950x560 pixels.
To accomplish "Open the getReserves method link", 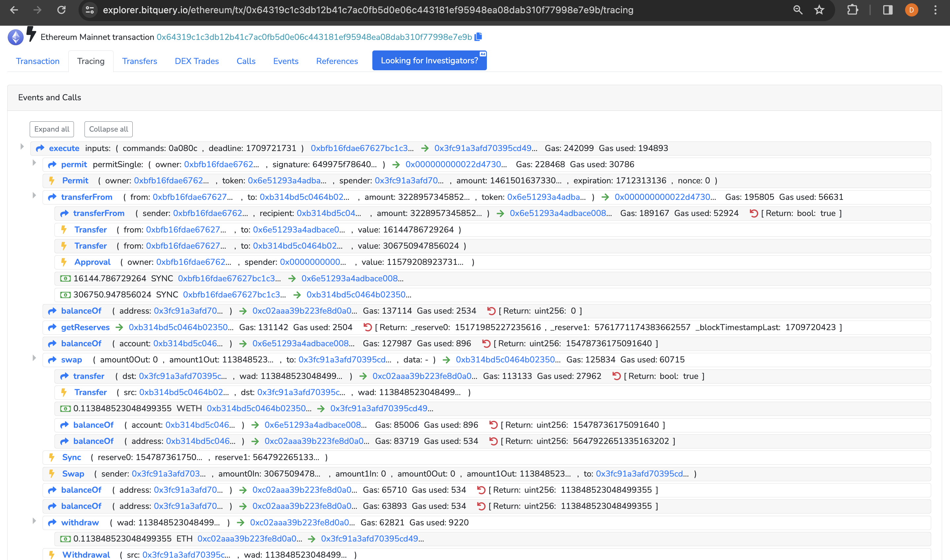I will coord(85,327).
